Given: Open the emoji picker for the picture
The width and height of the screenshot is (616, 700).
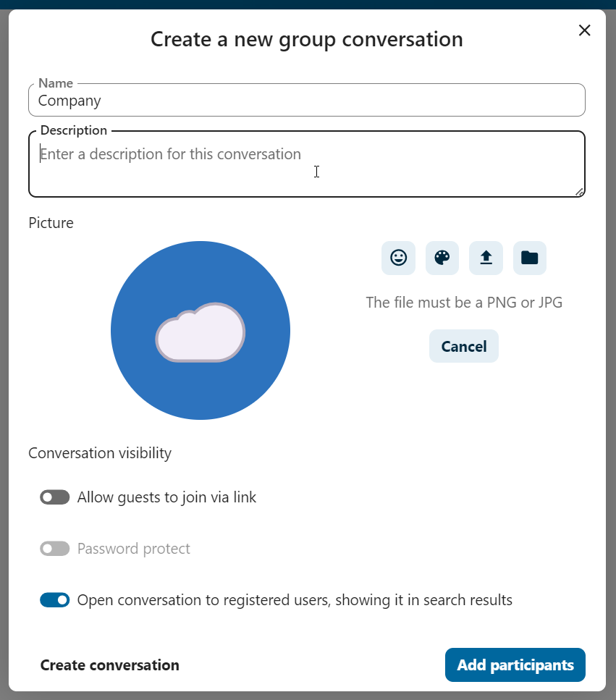Looking at the screenshot, I should tap(398, 258).
